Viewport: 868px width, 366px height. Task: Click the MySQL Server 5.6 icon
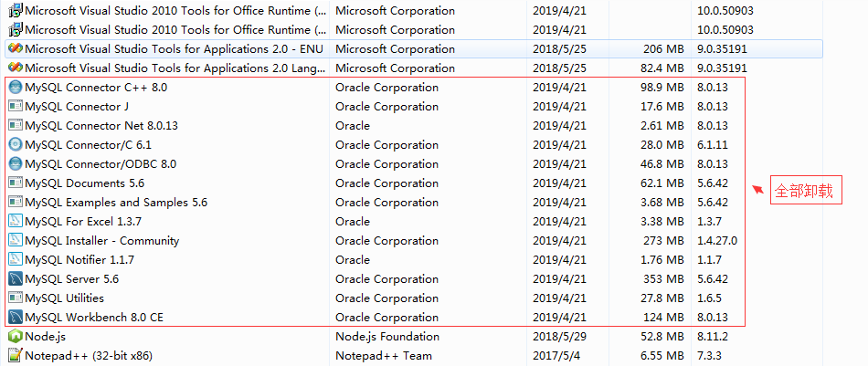pyautogui.click(x=16, y=279)
